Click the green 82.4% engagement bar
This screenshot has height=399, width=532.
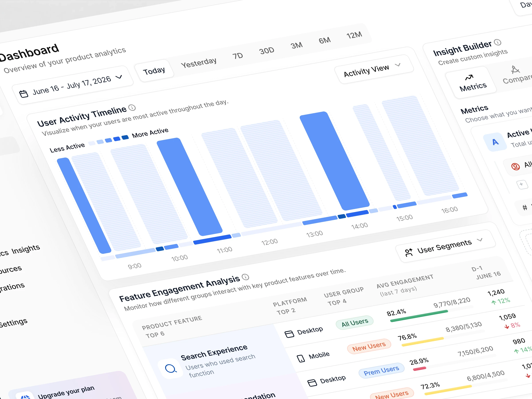tap(419, 316)
